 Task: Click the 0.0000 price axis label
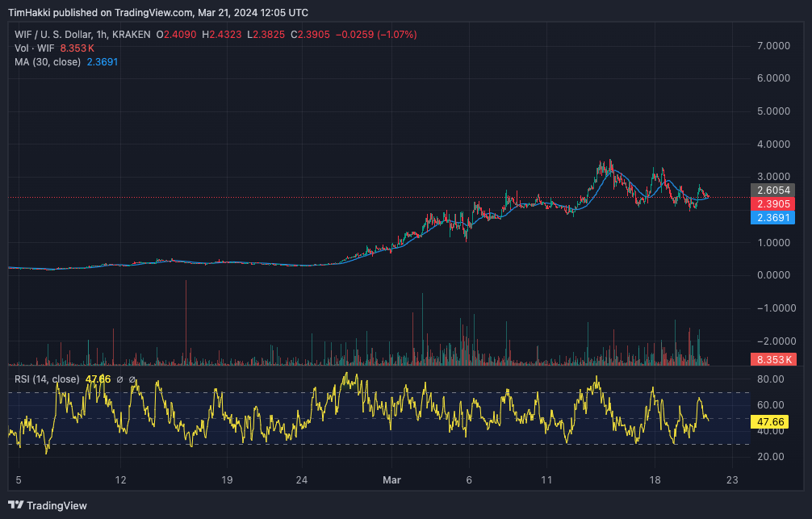pos(773,275)
